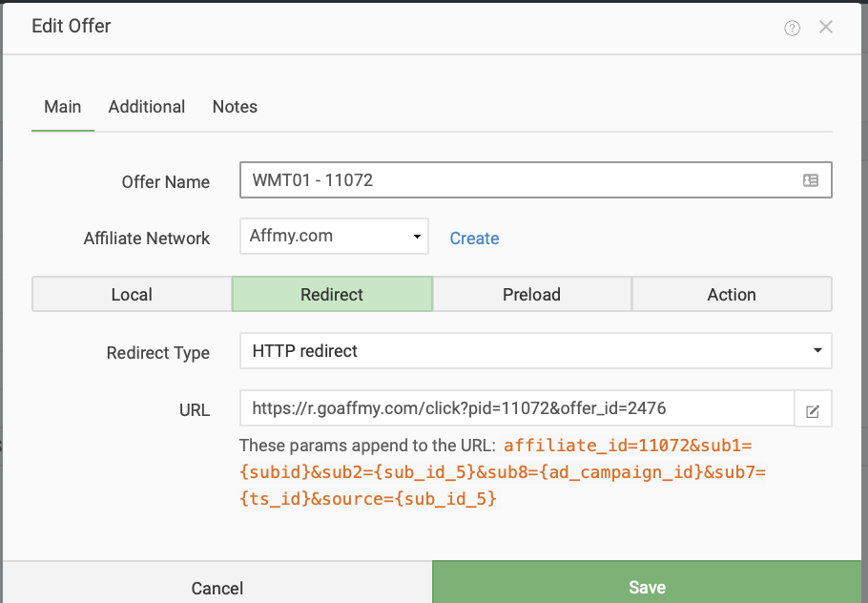Viewport: 868px width, 603px height.
Task: Select the Local offer type
Action: point(132,294)
